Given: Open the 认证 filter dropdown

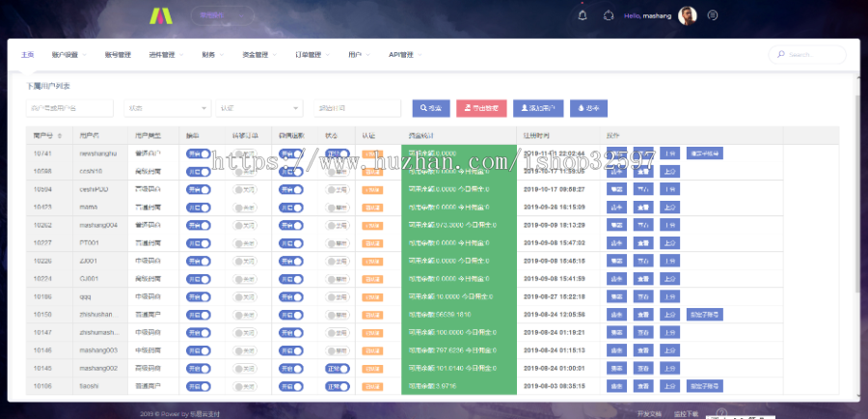Looking at the screenshot, I should tap(259, 108).
